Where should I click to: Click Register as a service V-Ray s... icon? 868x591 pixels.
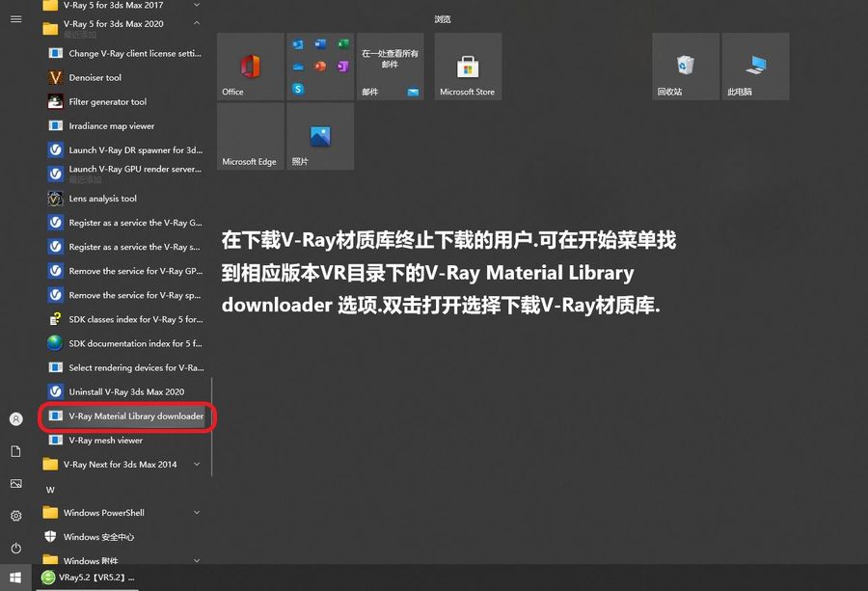pos(55,247)
